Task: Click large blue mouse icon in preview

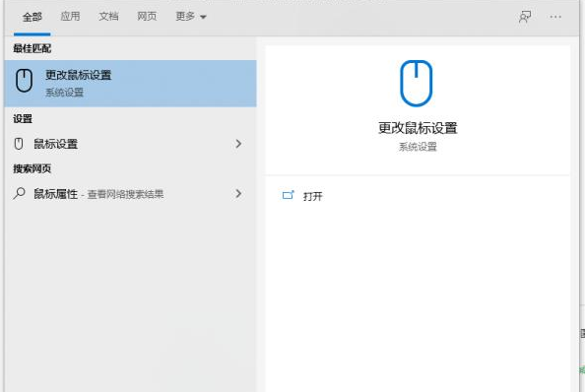Action: [x=417, y=84]
